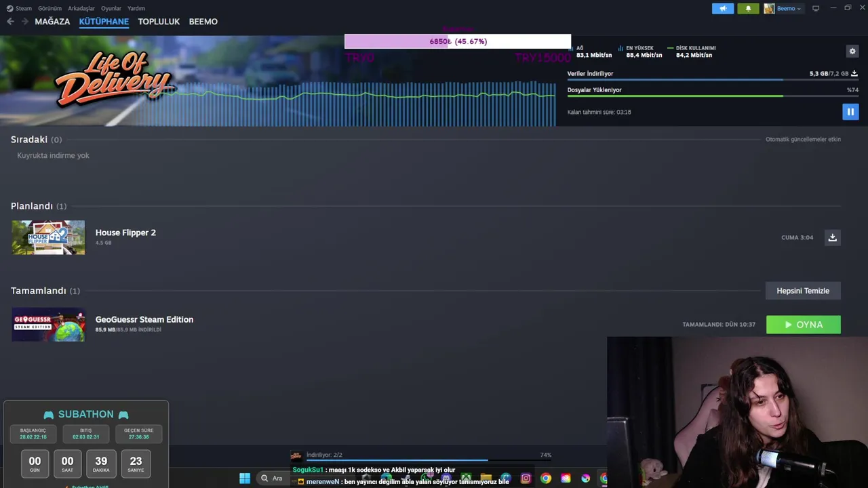Click TAMAMLANDI: DÜN 10:37 status

[x=719, y=325]
